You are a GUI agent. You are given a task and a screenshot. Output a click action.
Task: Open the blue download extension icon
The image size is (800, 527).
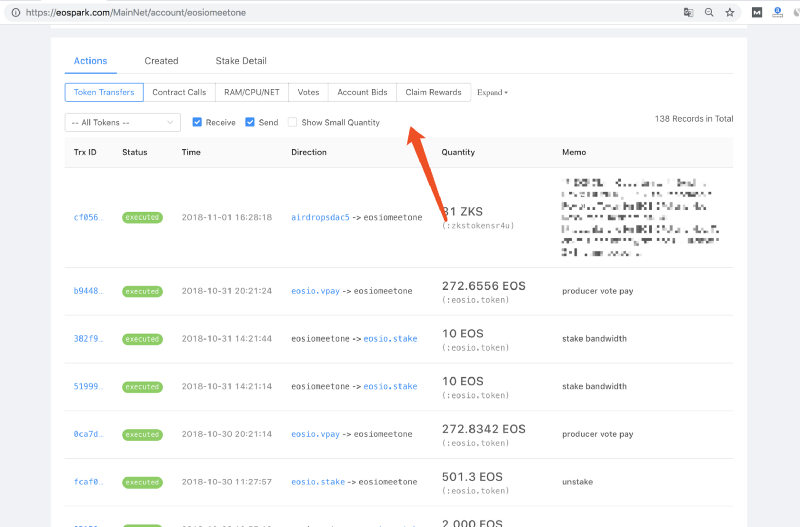pyautogui.click(x=778, y=13)
